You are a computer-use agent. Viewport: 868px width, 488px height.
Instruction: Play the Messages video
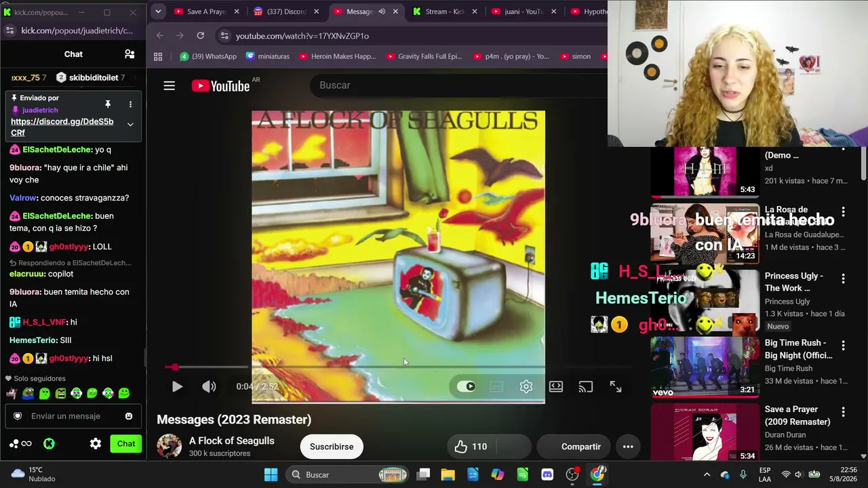click(x=177, y=386)
